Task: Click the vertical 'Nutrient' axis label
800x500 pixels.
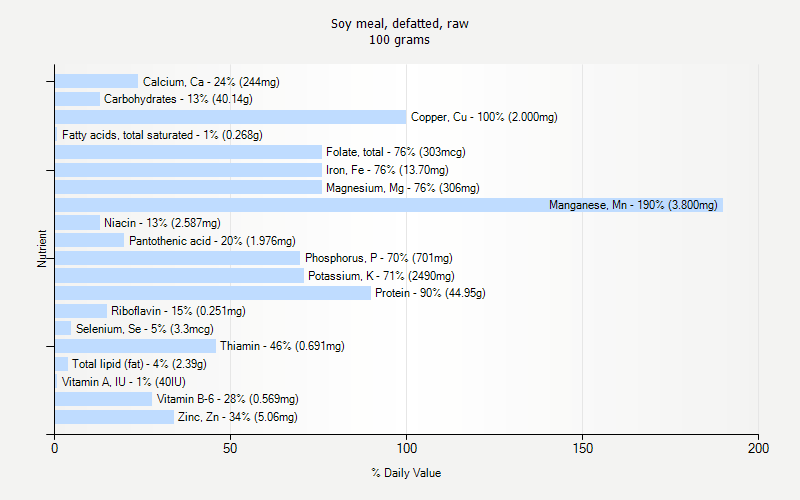Action: click(43, 249)
